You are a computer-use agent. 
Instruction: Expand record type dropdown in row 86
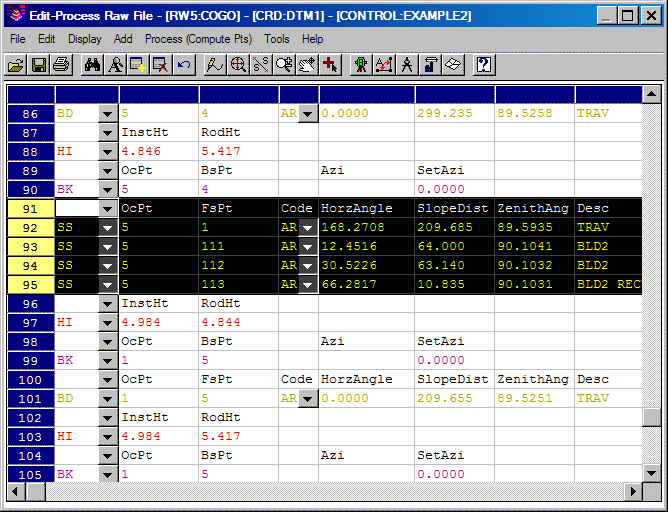(x=108, y=114)
